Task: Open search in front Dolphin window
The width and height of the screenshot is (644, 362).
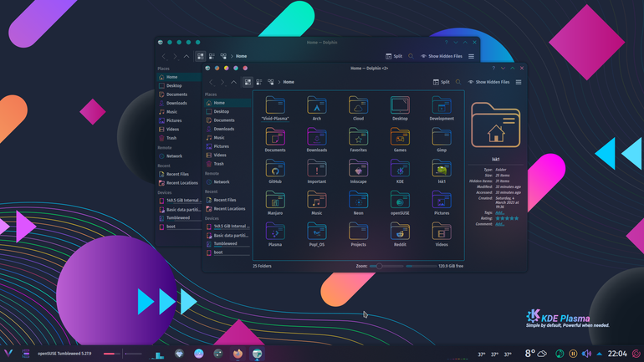Action: click(x=458, y=82)
